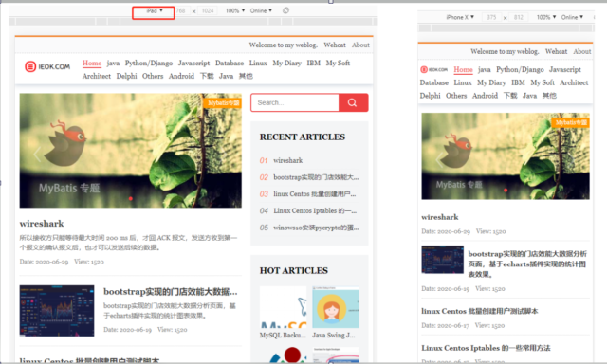This screenshot has width=607, height=364.
Task: Open wireshark article title in iPhone view
Action: 440,217
